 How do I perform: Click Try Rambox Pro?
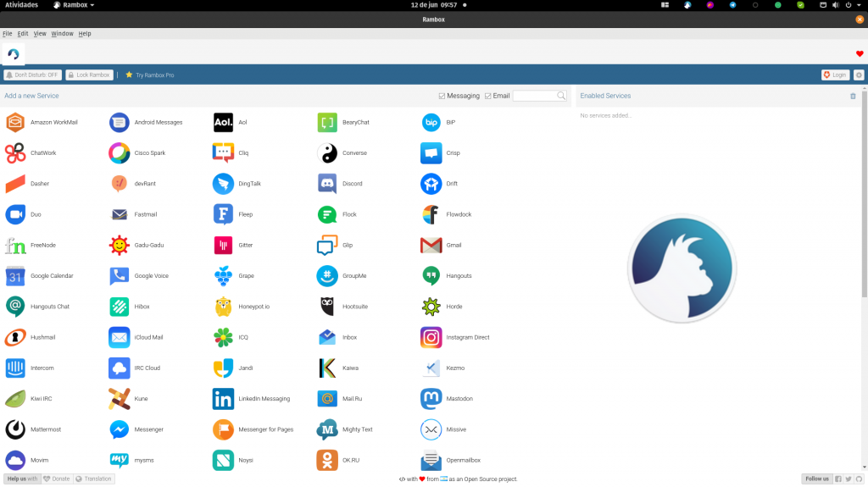click(x=150, y=75)
